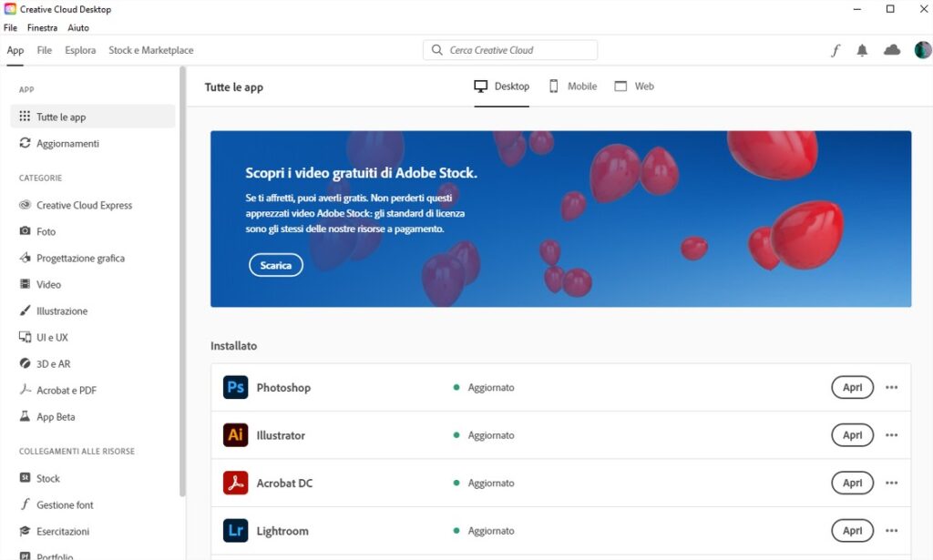
Task: Open the Lightroom three-dot menu
Action: (x=892, y=530)
